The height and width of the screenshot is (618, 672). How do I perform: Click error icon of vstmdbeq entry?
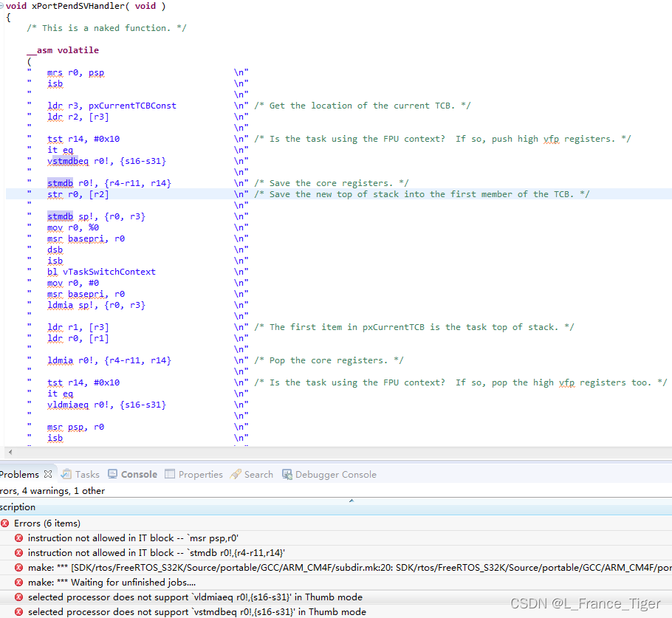[19, 612]
